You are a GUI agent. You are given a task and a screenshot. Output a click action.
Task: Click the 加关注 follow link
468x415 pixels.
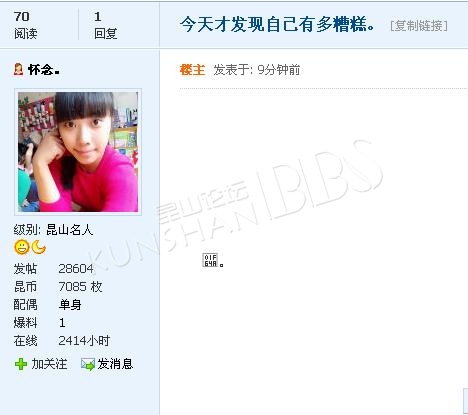click(x=49, y=364)
